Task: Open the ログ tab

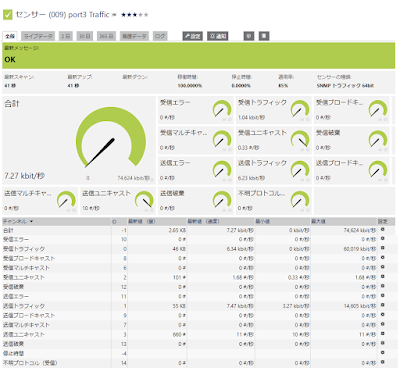Action: (x=160, y=36)
